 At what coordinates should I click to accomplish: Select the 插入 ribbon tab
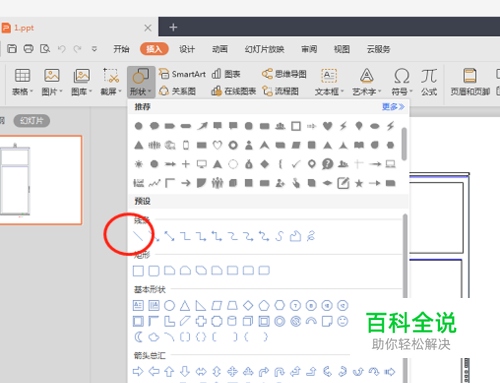pos(154,49)
